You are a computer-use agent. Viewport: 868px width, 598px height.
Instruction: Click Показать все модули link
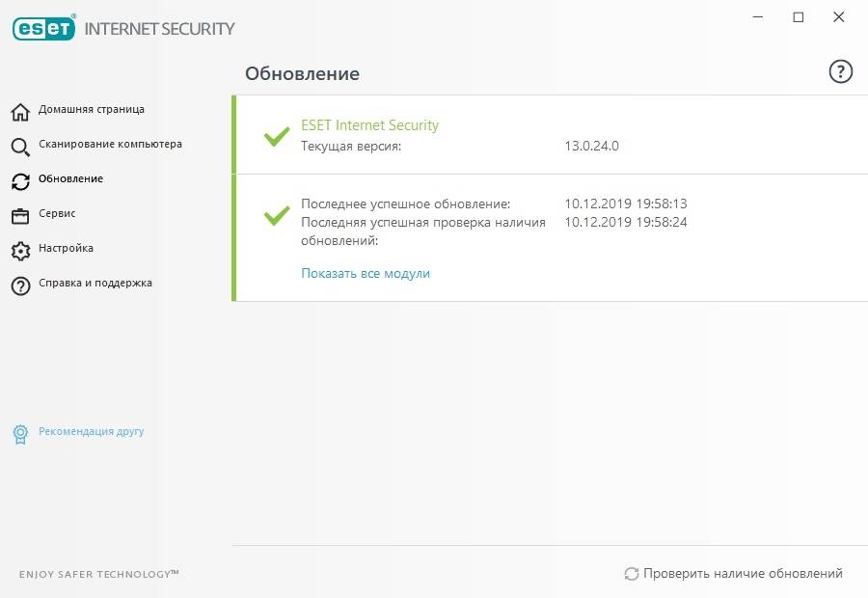point(366,273)
